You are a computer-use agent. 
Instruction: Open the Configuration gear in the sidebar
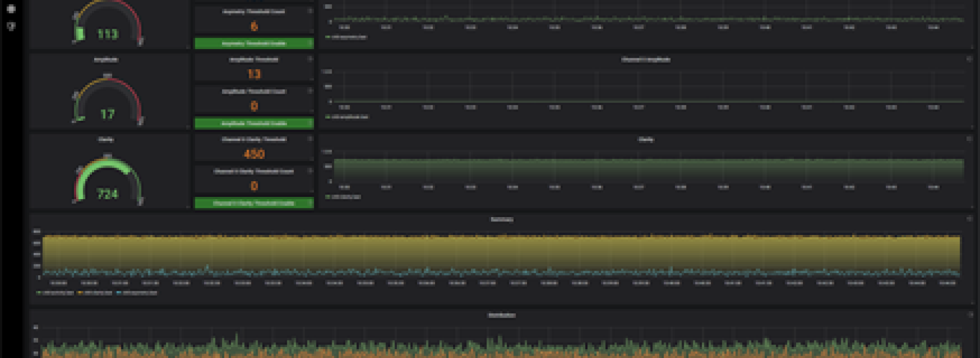click(x=11, y=9)
